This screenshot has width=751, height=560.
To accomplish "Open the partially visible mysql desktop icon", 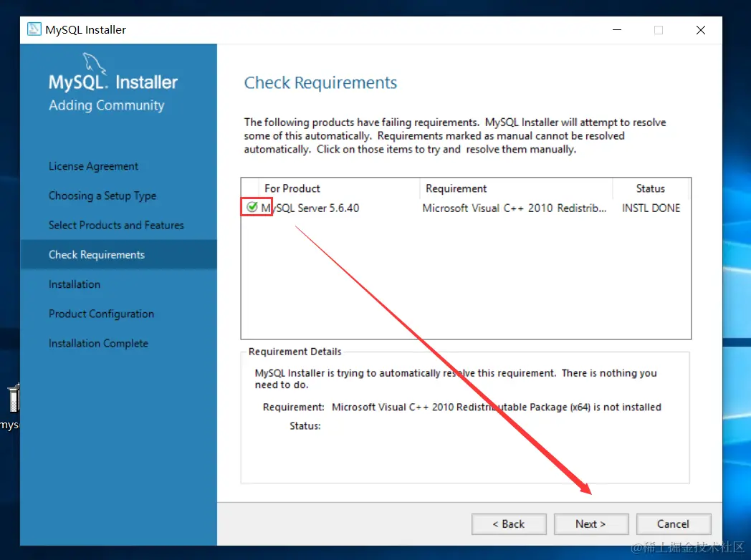I will [x=11, y=406].
